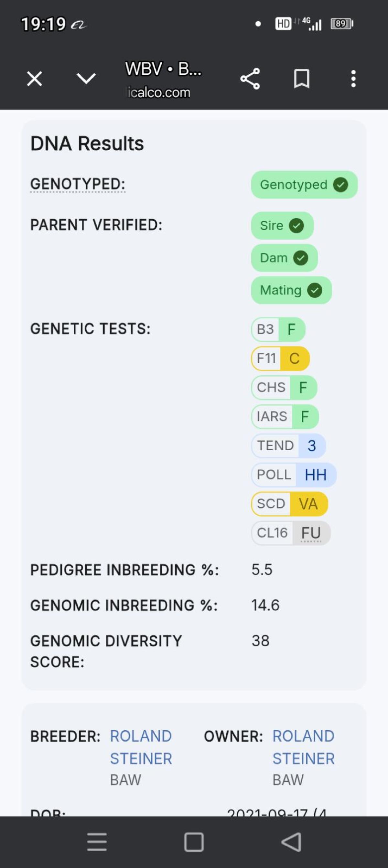The image size is (388, 868).
Task: Select the yellow F11 carrier chip
Action: 280,358
